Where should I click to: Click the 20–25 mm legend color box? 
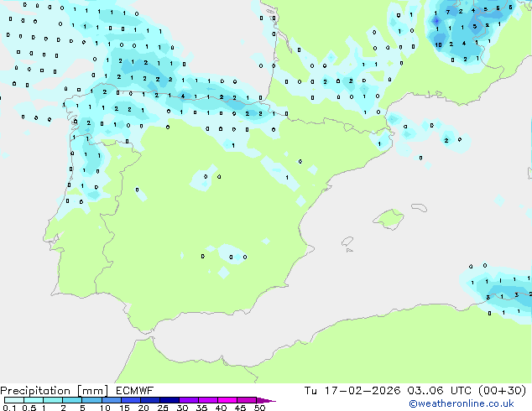click(149, 400)
